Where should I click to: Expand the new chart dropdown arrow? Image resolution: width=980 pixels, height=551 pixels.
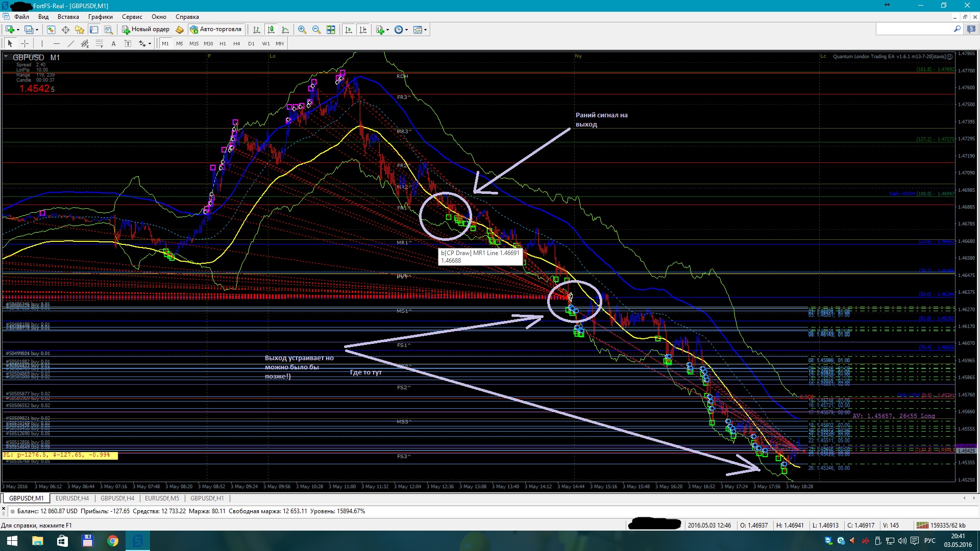pos(18,30)
